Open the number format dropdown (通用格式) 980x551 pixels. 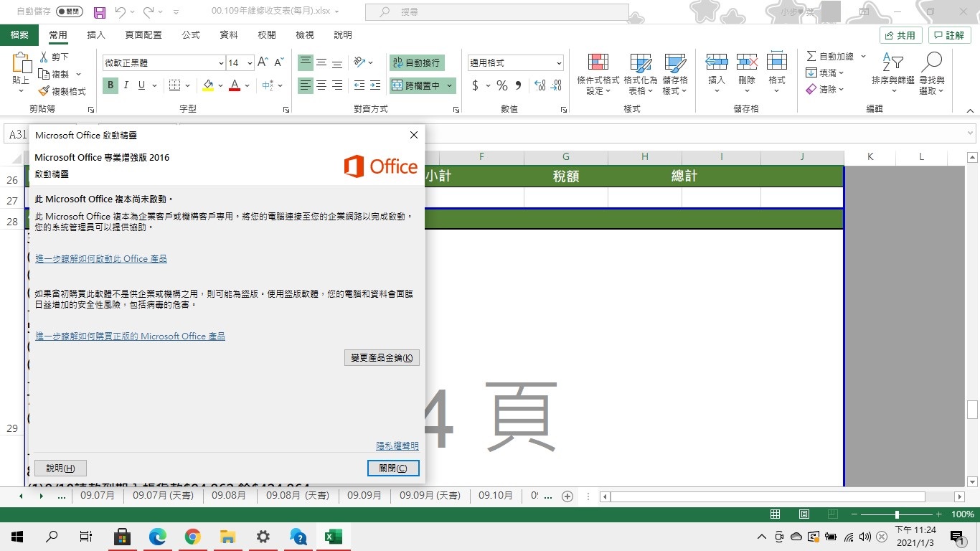559,63
